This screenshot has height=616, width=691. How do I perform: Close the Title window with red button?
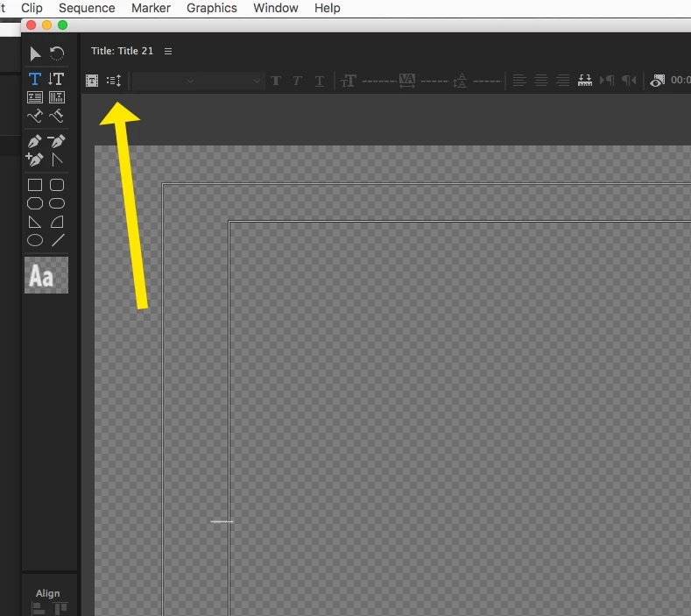coord(31,25)
